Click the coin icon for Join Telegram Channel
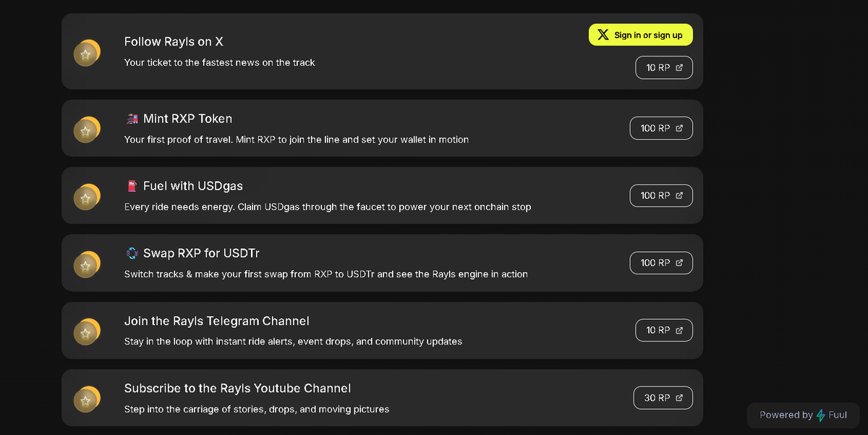868x435 pixels. click(87, 331)
